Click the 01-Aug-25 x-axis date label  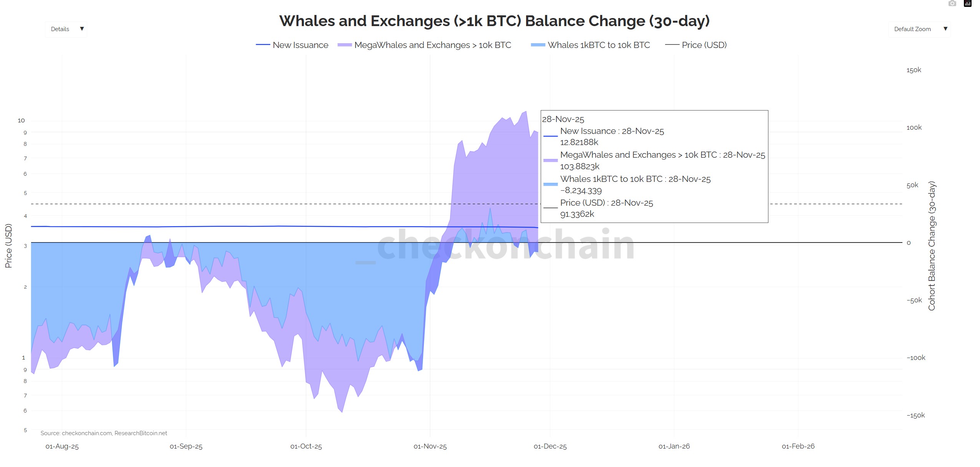click(62, 447)
